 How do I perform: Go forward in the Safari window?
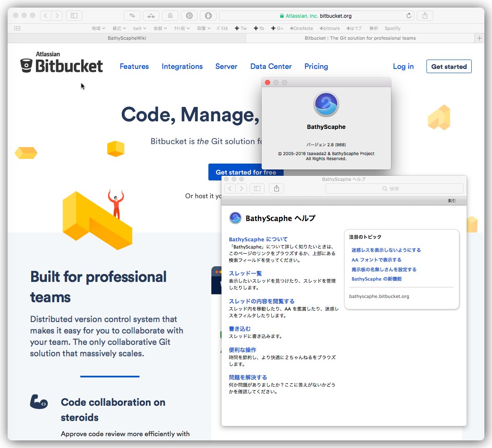tap(57, 15)
